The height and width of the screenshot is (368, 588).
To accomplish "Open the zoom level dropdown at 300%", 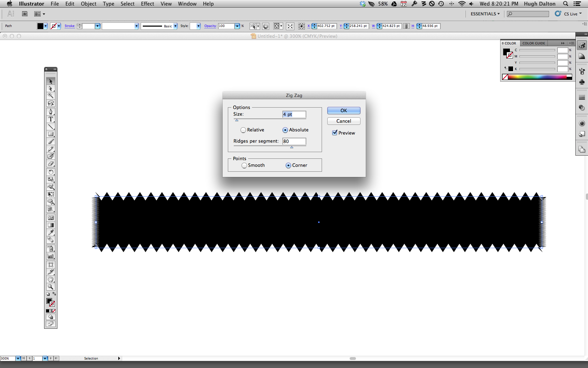I will click(x=18, y=359).
